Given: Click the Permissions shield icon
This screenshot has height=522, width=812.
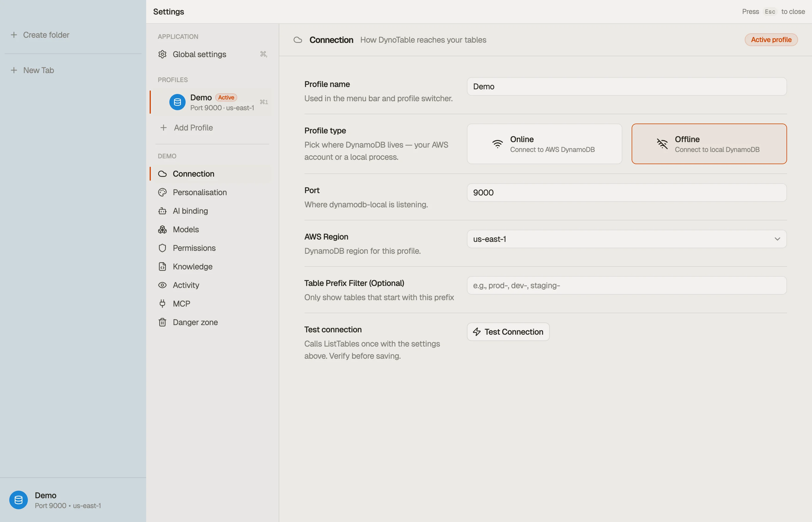Looking at the screenshot, I should (162, 248).
